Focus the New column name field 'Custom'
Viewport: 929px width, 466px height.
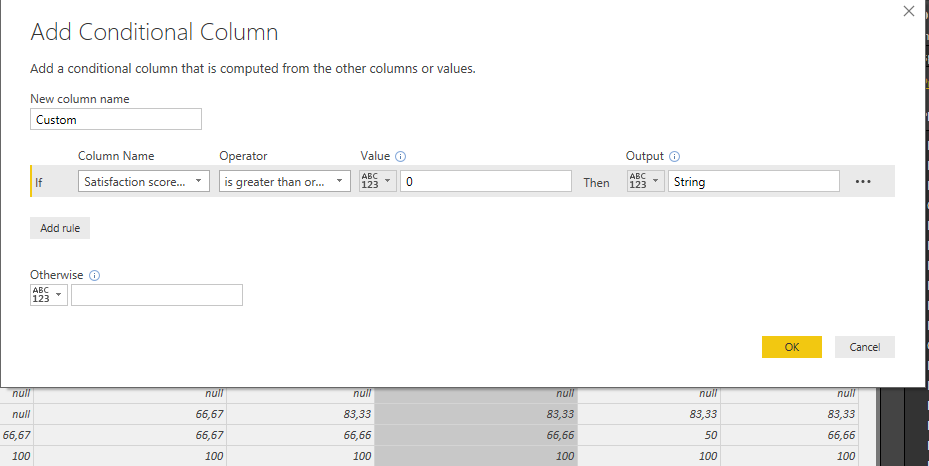(x=116, y=119)
